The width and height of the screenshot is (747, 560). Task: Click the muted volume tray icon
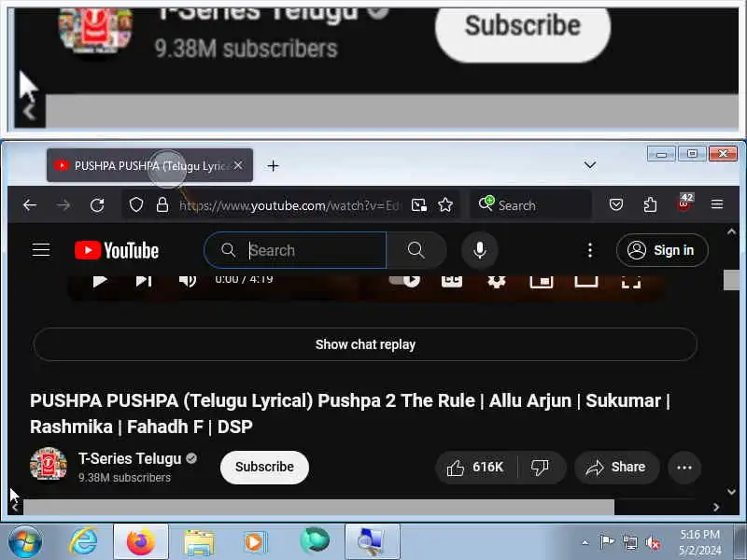pos(653,542)
